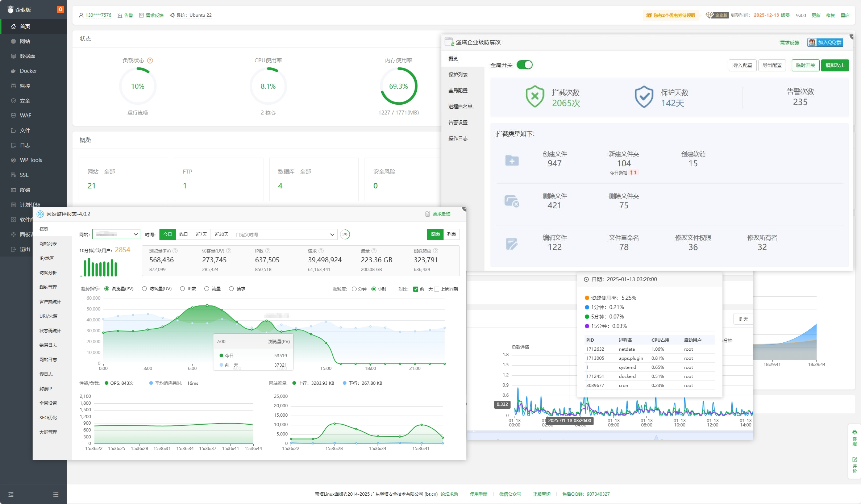Click the 加入QQ群 badge icon
The image size is (861, 504).
[812, 42]
